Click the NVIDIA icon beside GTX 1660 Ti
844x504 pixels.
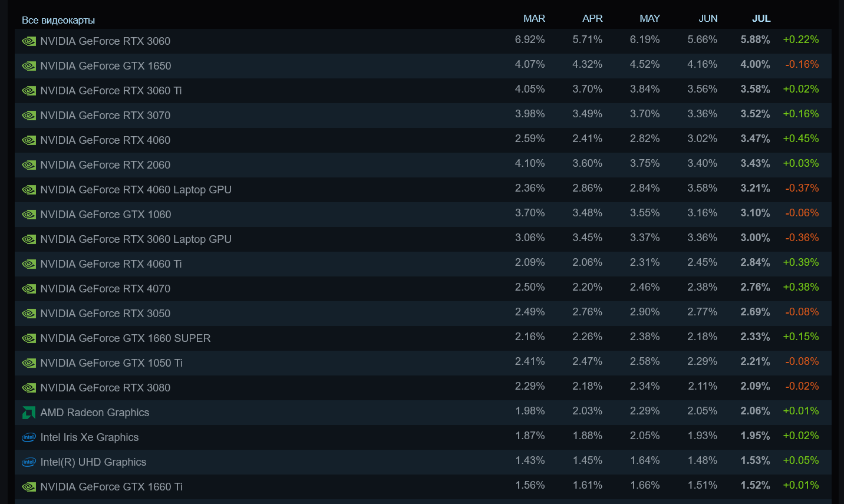(29, 487)
